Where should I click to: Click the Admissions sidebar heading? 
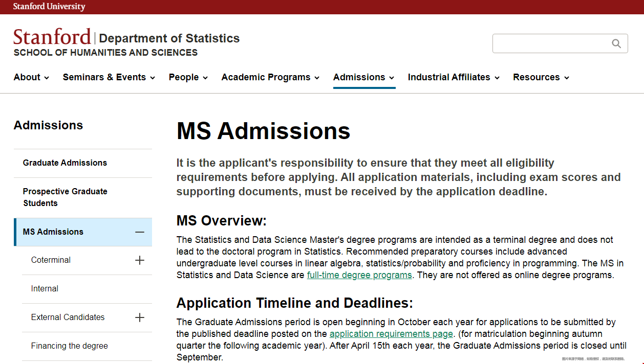pos(48,125)
